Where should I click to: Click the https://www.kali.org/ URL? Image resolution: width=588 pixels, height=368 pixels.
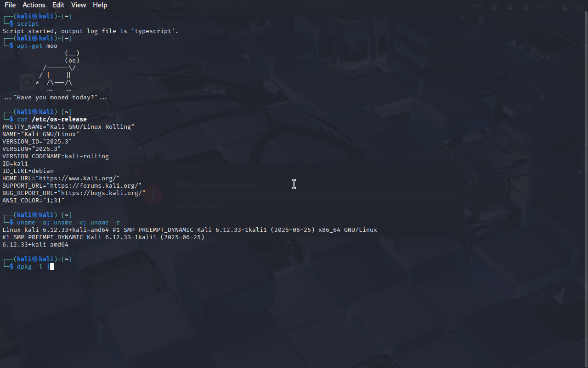79,178
